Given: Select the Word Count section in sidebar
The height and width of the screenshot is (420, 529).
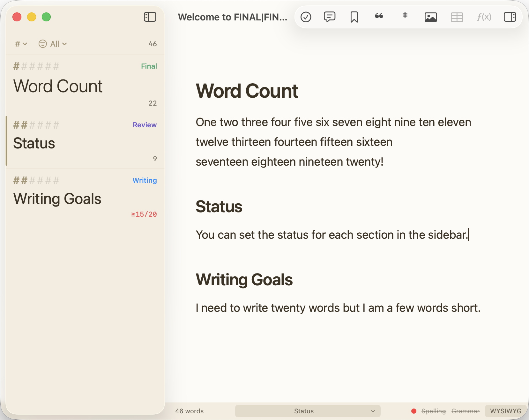Looking at the screenshot, I should pyautogui.click(x=85, y=84).
